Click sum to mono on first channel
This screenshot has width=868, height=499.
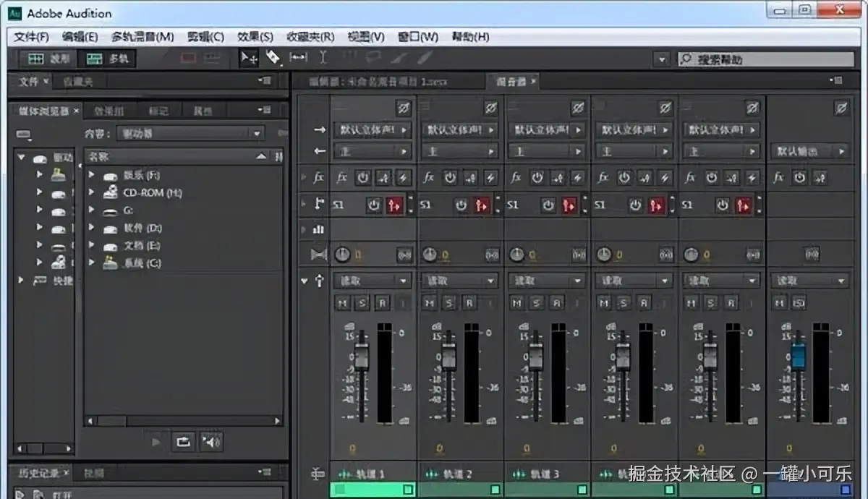[x=404, y=255]
